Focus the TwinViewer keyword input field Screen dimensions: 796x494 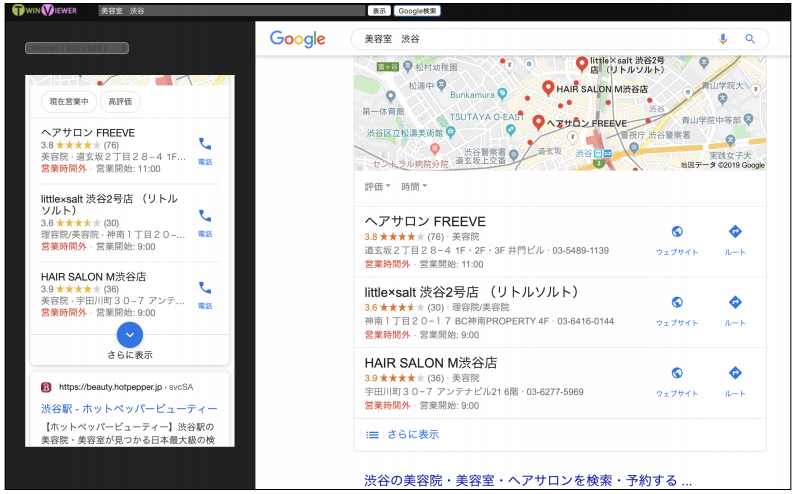coord(231,11)
